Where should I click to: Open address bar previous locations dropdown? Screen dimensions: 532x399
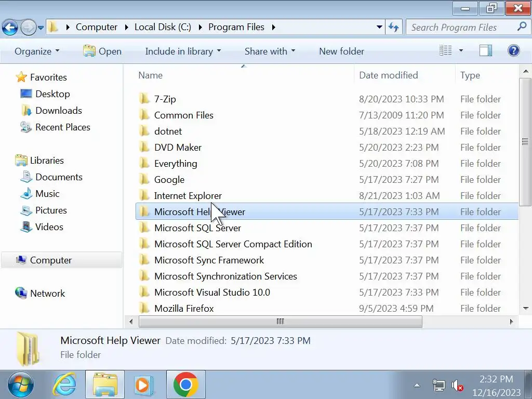pyautogui.click(x=379, y=27)
